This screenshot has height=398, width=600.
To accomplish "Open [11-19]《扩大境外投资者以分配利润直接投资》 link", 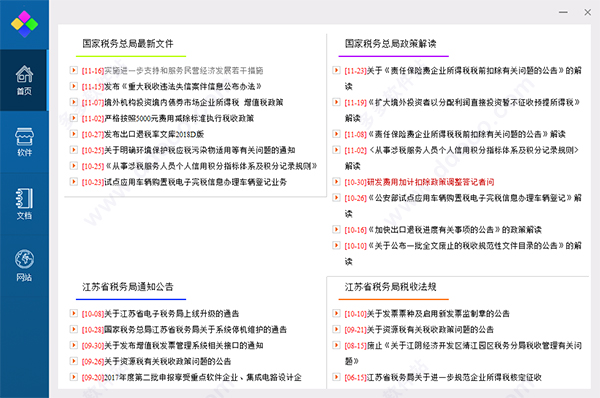I will point(462,110).
